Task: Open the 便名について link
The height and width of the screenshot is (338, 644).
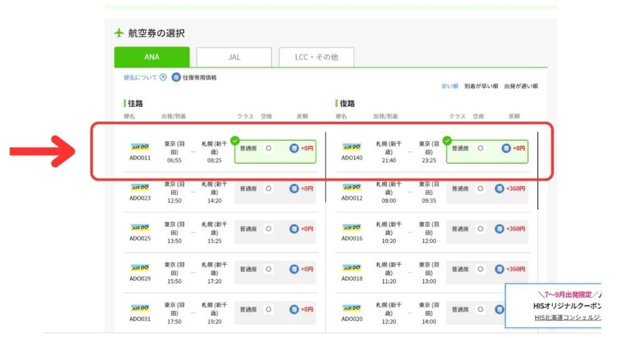Action: 140,77
